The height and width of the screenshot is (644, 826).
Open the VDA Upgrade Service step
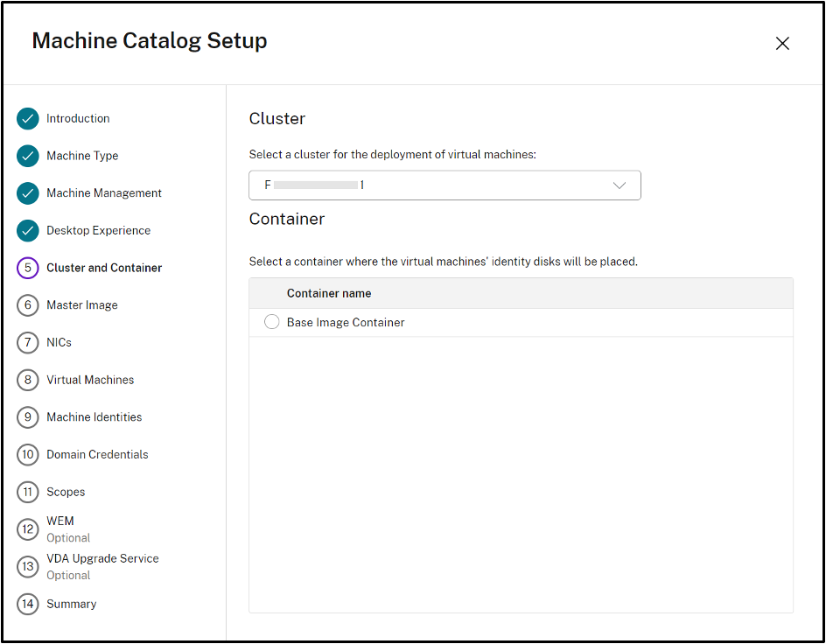(x=102, y=558)
